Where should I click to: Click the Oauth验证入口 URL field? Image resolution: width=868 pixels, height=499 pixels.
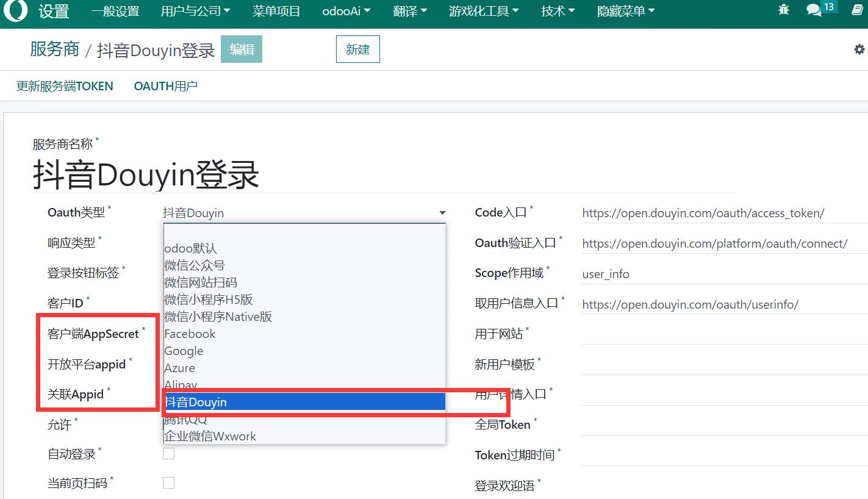725,243
